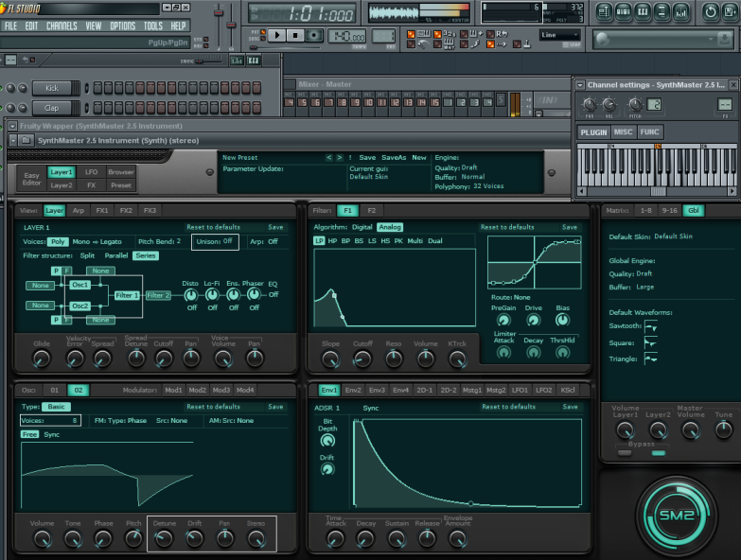The image size is (741, 560).
Task: Switch to Layer2 in SynthMaster
Action: coord(62,185)
